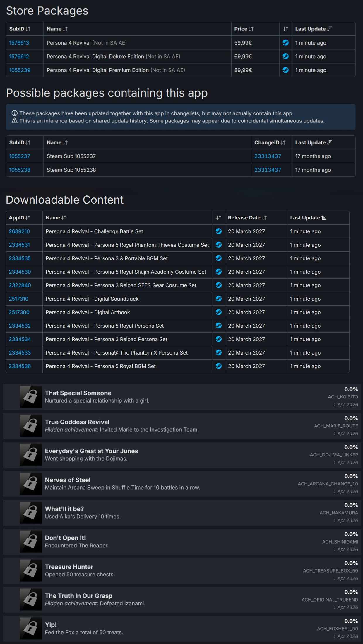Open AppID 2517310 DLC link
The height and width of the screenshot is (644, 363).
18,299
